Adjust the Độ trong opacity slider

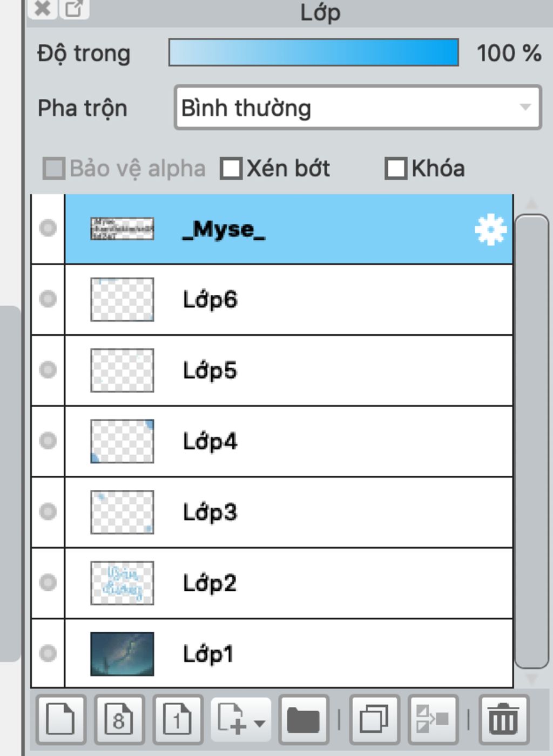point(314,52)
